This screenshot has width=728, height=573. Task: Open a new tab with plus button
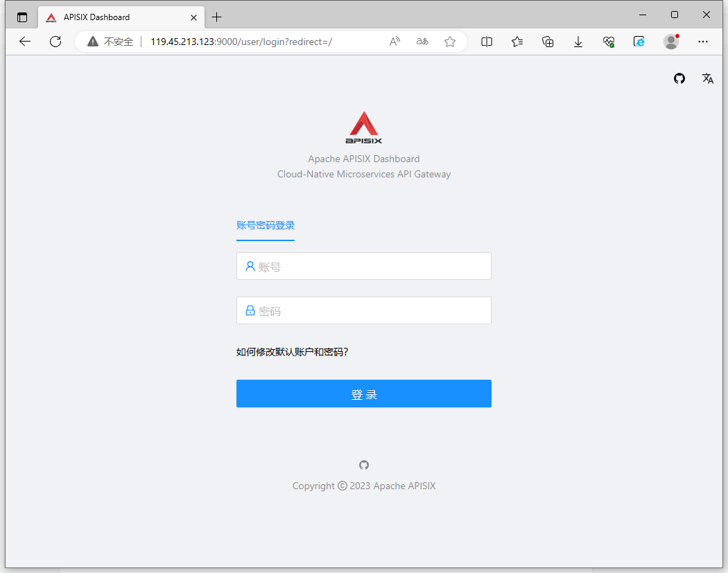217,17
